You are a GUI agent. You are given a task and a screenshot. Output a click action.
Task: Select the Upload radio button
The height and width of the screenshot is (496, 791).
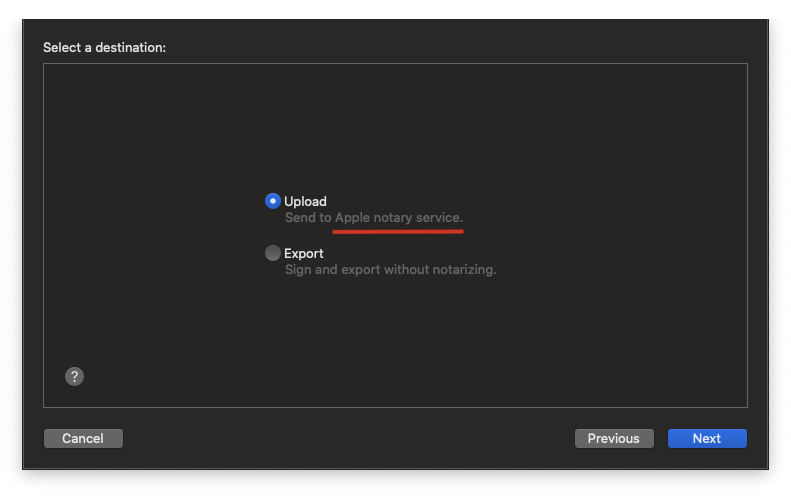point(272,201)
